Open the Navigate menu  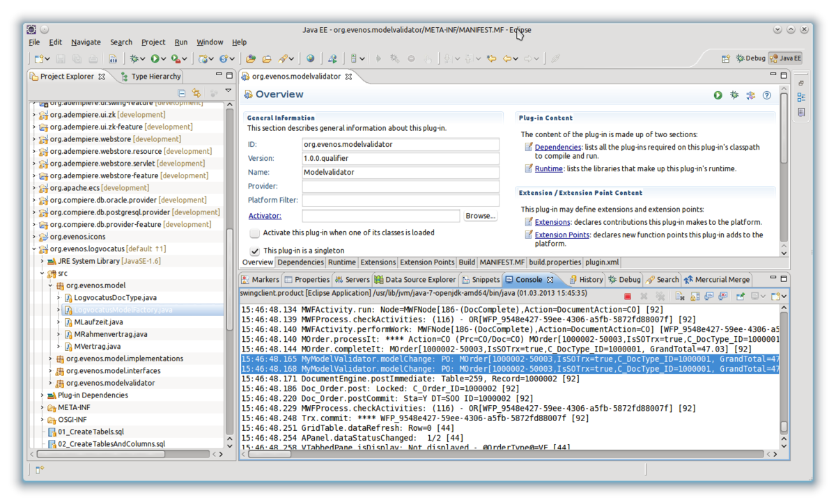[86, 42]
